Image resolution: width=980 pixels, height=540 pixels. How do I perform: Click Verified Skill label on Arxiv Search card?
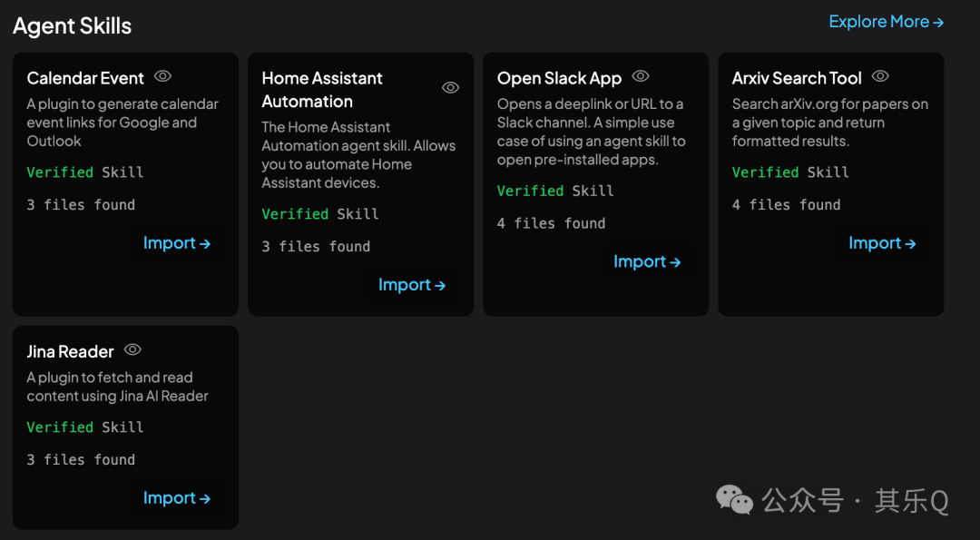coord(790,172)
